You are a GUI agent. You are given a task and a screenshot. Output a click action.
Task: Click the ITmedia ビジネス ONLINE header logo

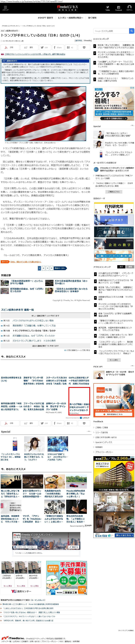[x=67, y=8]
